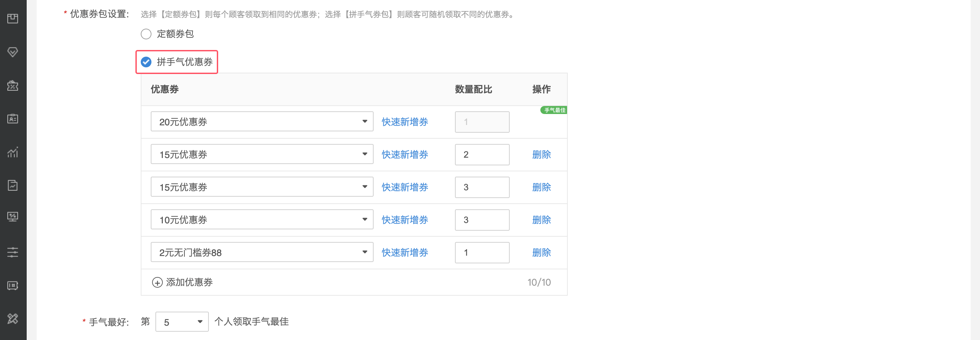Image resolution: width=980 pixels, height=340 pixels.
Task: Open the customer ID card sidebar icon
Action: point(13,119)
